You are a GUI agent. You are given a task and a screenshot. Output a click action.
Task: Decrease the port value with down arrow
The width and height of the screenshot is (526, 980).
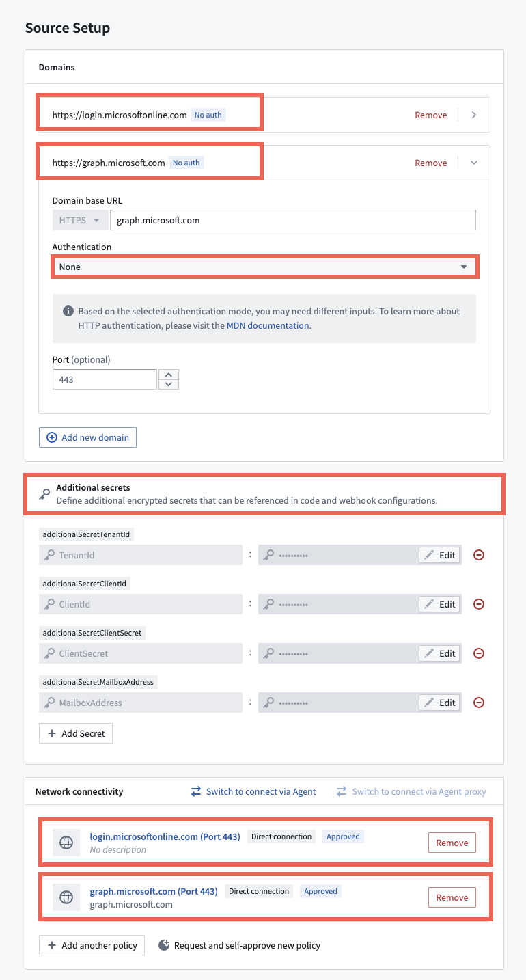169,384
